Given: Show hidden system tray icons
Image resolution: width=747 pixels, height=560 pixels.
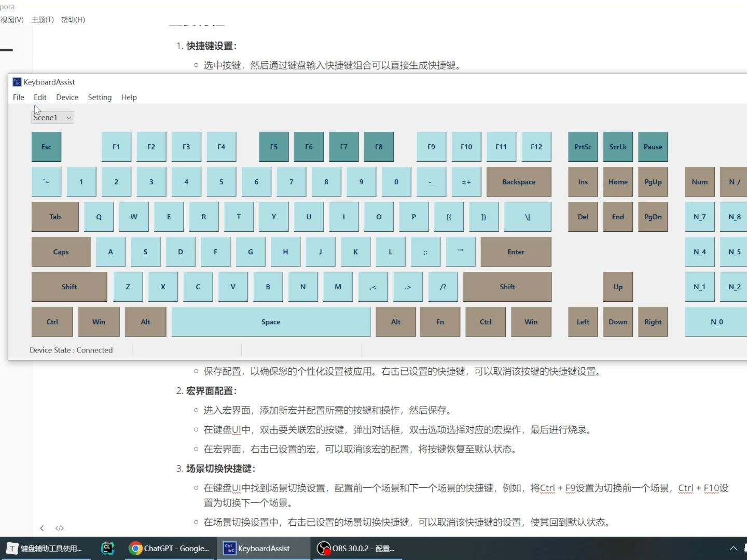Looking at the screenshot, I should (x=733, y=549).
